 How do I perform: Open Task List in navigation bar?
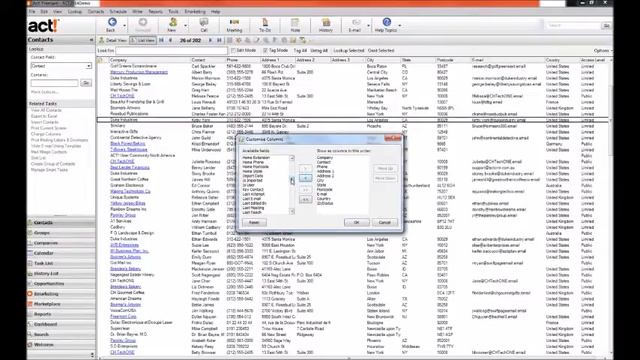point(61,264)
